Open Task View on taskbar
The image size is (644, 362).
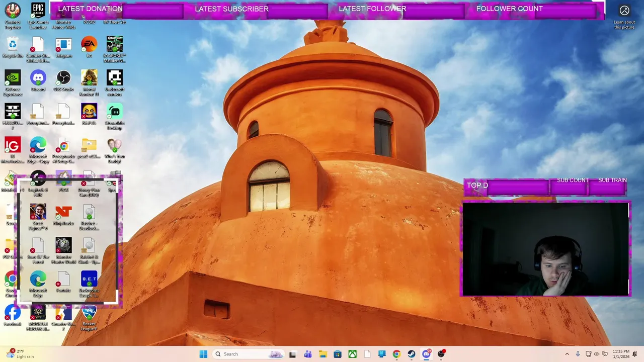point(292,354)
